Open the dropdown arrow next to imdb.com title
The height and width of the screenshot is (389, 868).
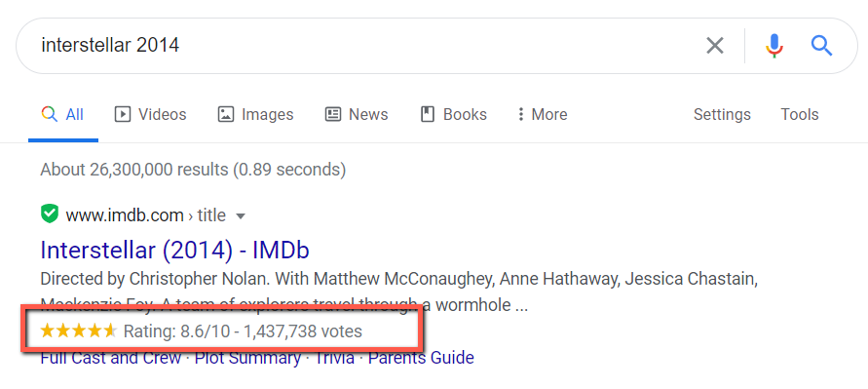click(x=241, y=215)
